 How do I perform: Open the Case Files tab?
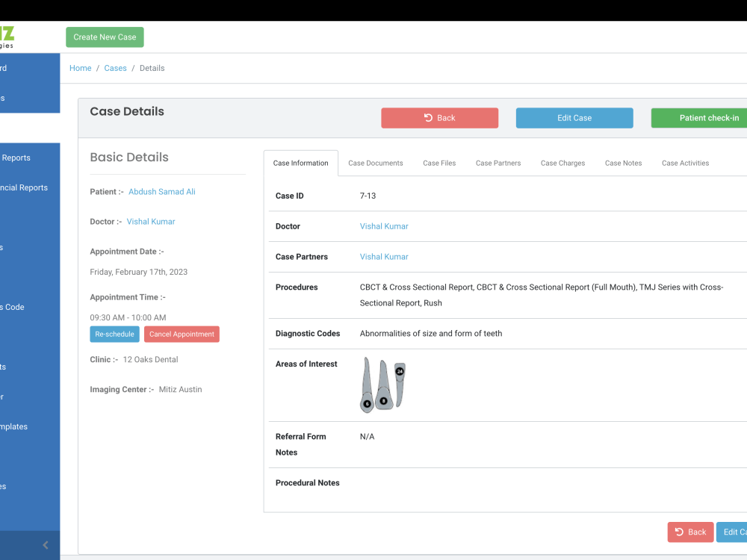439,163
